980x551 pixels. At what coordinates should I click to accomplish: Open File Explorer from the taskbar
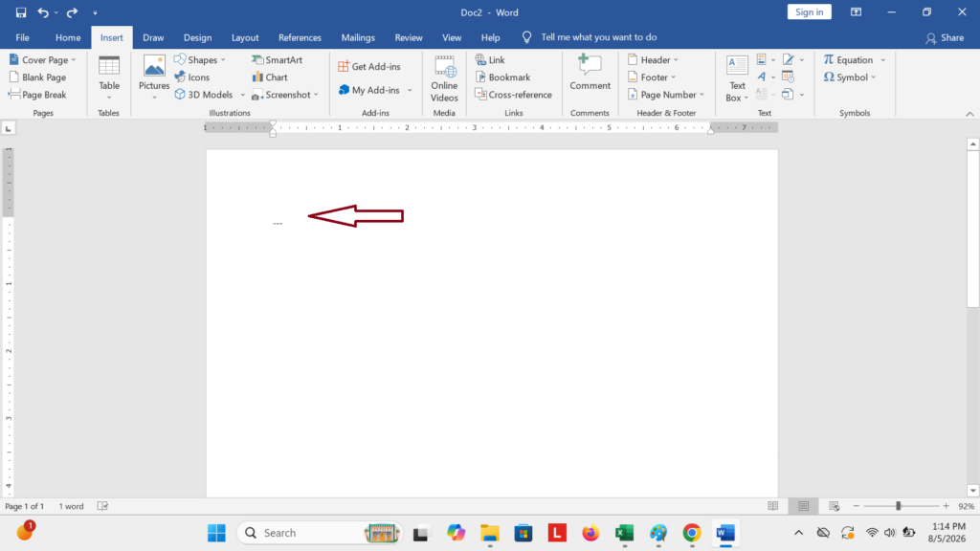pyautogui.click(x=489, y=533)
